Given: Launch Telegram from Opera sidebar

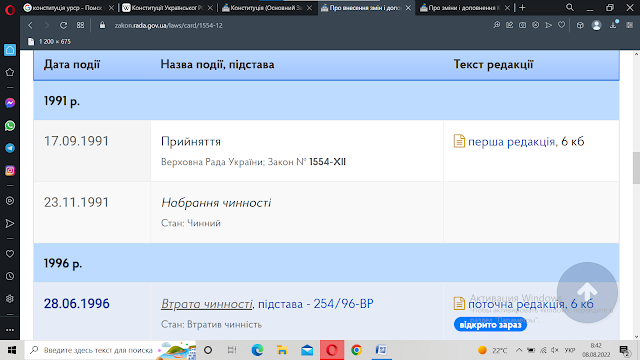Looking at the screenshot, I should 10,148.
